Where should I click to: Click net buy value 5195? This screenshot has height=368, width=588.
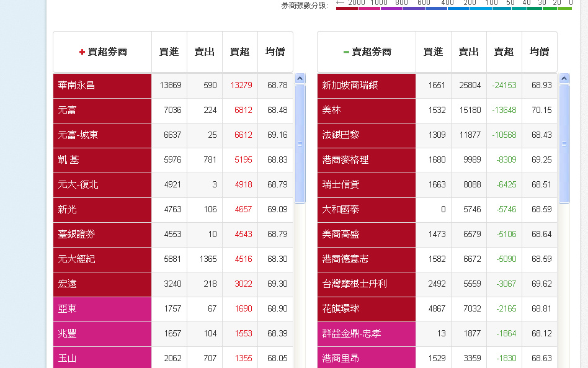[x=243, y=160]
